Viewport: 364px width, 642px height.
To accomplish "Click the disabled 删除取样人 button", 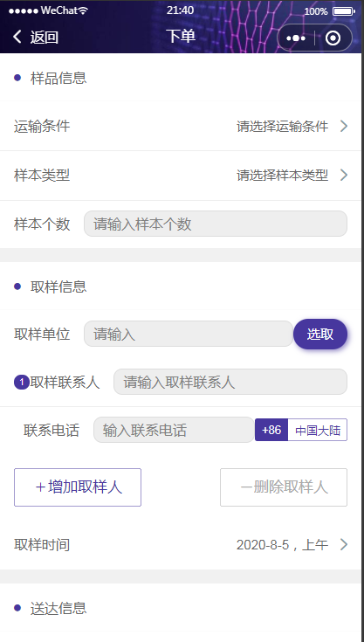I will pos(284,487).
